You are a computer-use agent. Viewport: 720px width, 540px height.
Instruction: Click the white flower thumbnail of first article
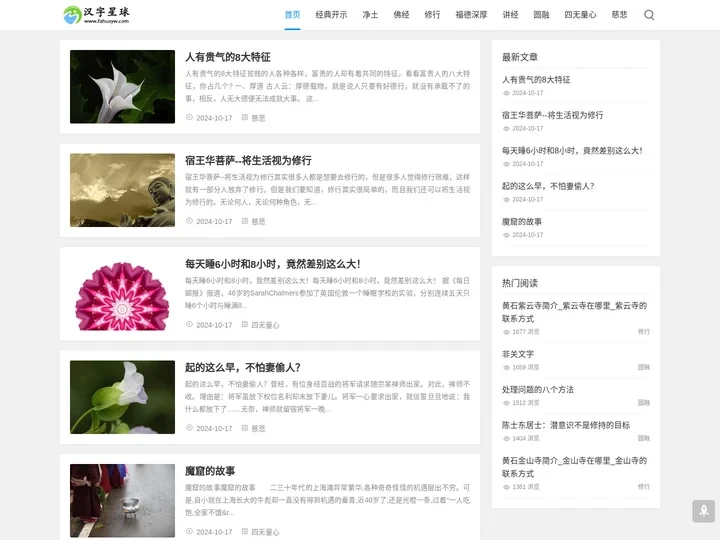[122, 87]
